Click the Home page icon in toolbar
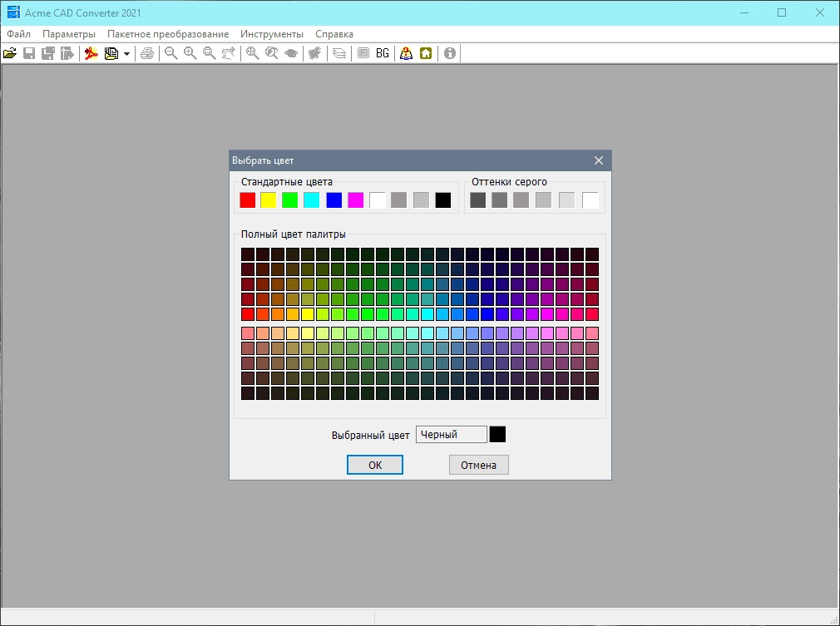This screenshot has height=626, width=840. (426, 53)
